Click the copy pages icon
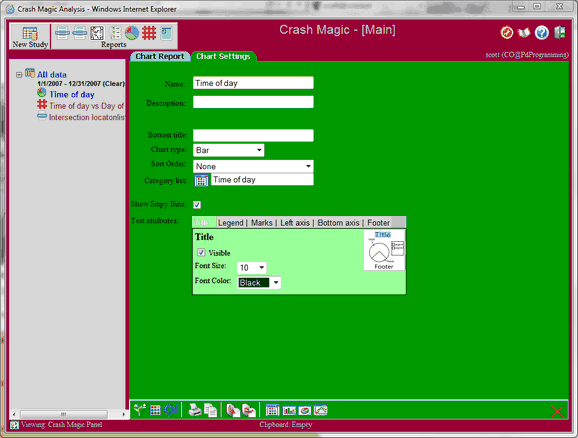The width and height of the screenshot is (578, 438). coord(210,410)
